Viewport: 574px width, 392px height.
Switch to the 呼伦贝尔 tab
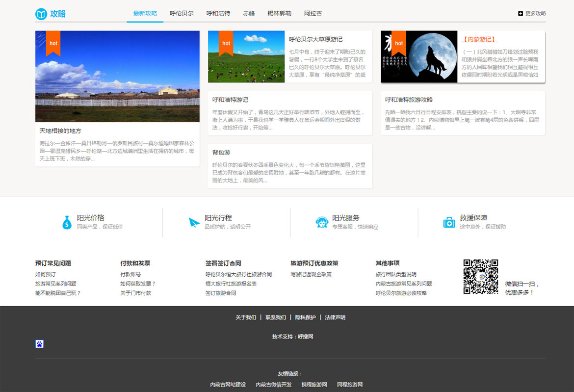click(182, 14)
